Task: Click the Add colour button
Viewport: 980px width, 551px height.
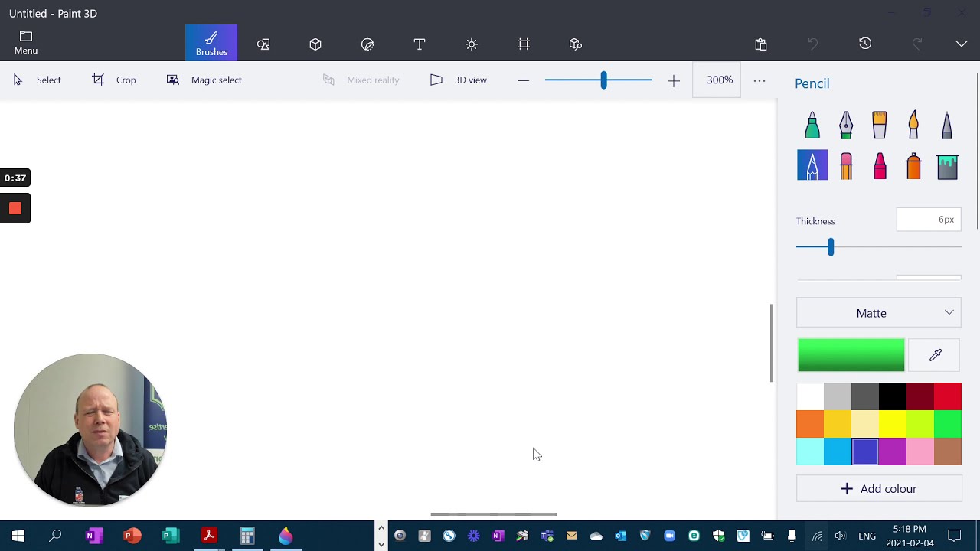Action: tap(879, 489)
